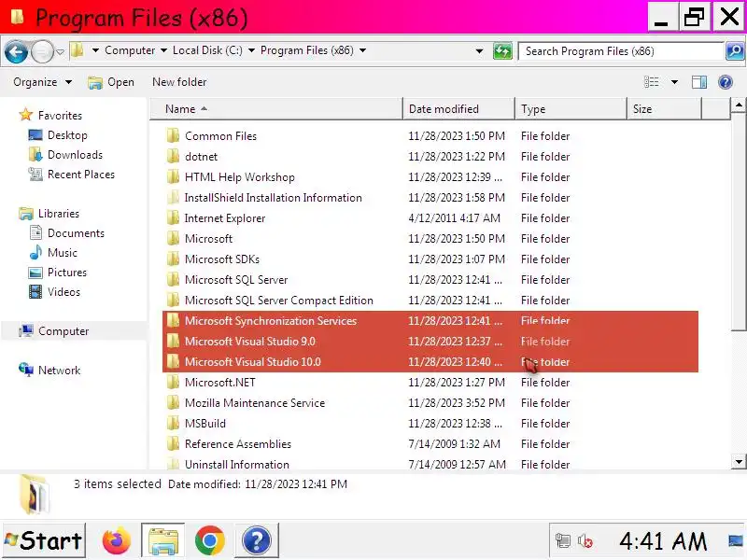Select Microsoft Visual Studio 10.0 folder icon

[174, 361]
